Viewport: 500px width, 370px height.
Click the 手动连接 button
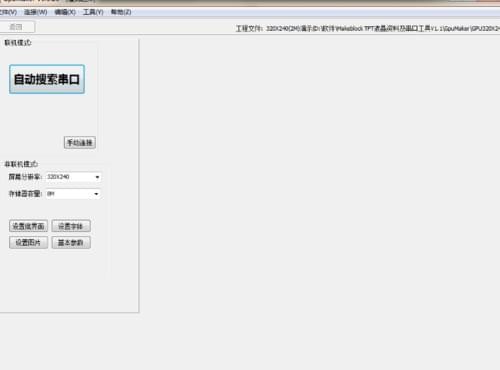click(x=80, y=143)
